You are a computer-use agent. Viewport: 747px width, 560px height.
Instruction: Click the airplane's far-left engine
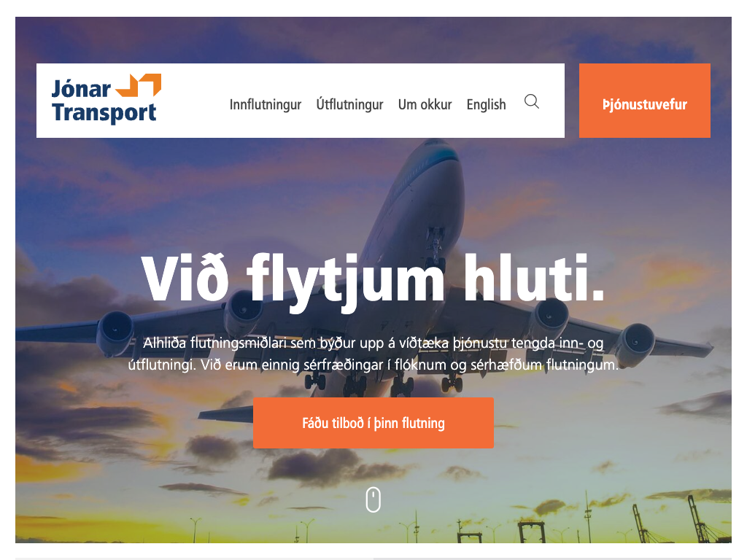(115, 331)
